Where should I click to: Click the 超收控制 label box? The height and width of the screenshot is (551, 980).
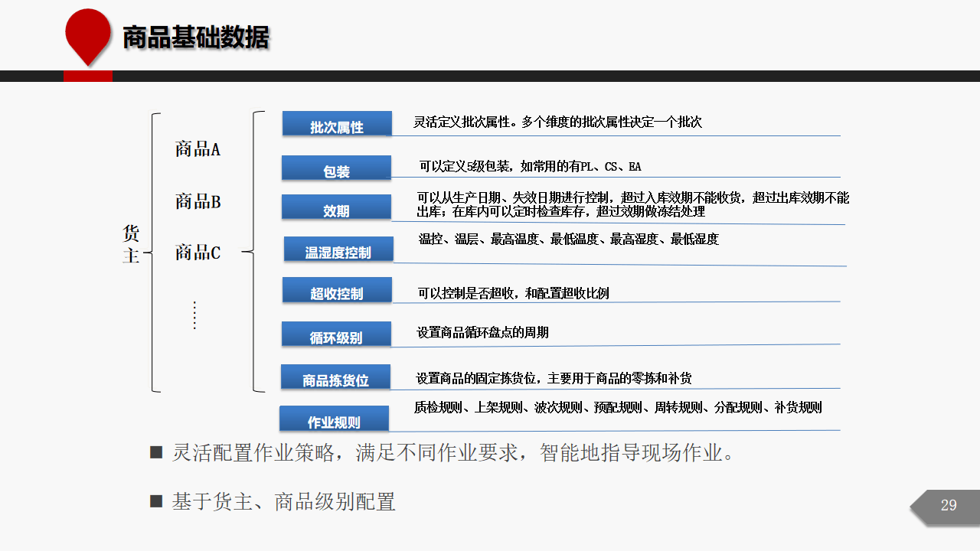point(337,290)
